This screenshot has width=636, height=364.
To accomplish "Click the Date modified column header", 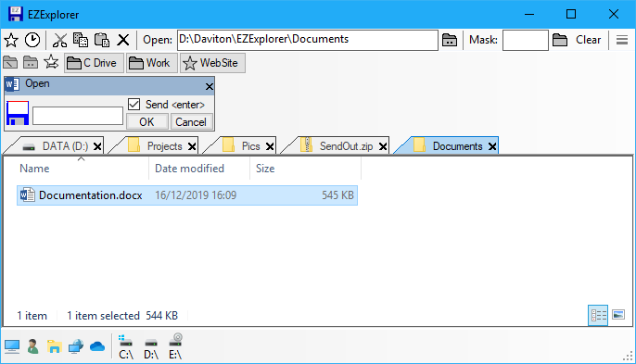I will click(189, 169).
